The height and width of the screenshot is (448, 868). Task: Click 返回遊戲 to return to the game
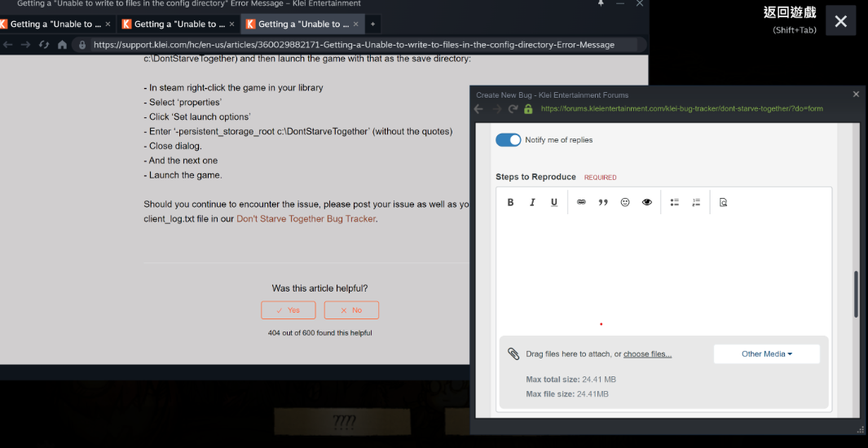point(790,13)
